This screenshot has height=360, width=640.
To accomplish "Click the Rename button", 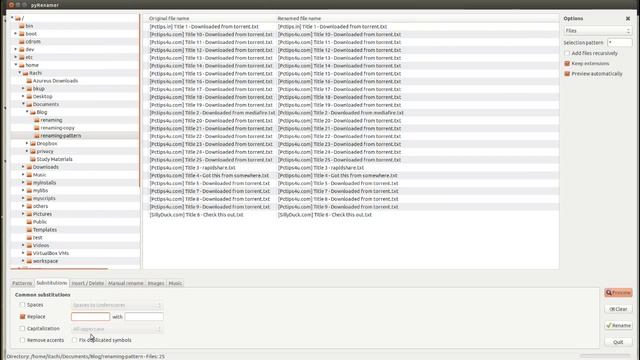I will pyautogui.click(x=618, y=325).
